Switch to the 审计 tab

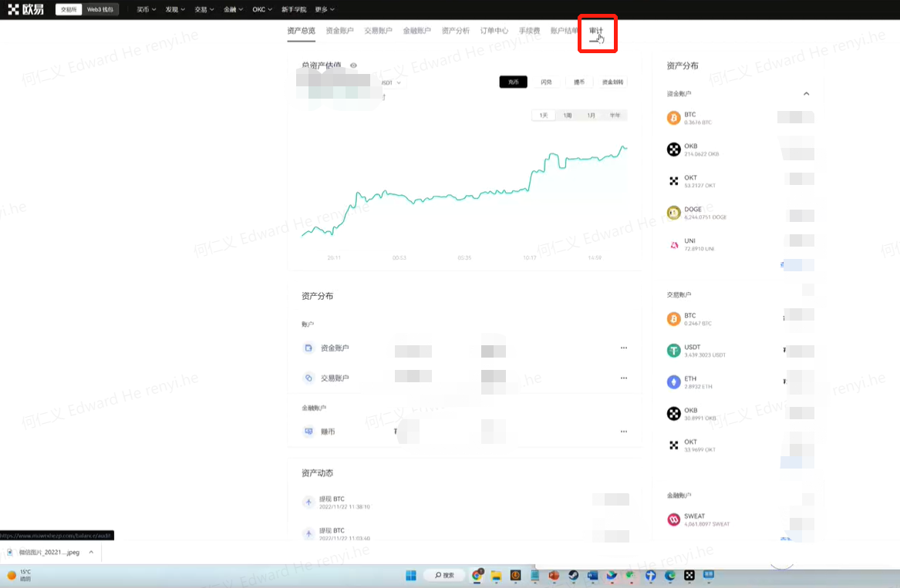[x=597, y=30]
